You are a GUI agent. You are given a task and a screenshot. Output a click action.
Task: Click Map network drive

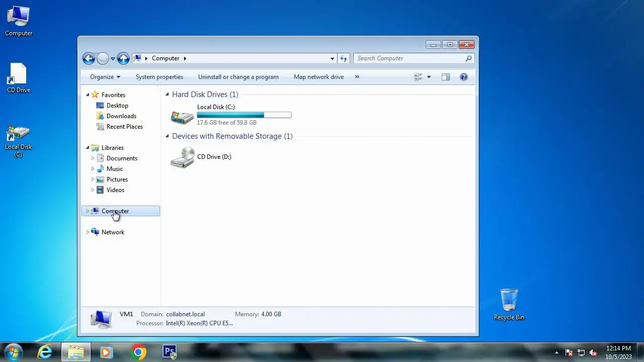pos(318,77)
